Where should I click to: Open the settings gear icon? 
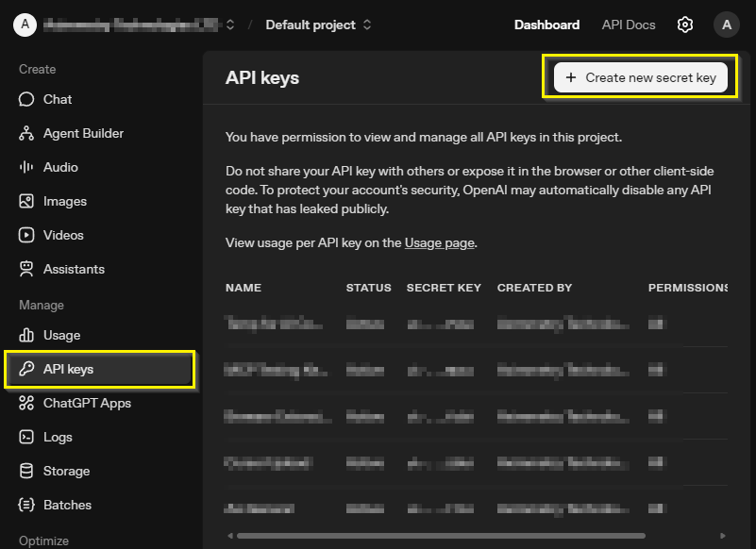685,25
